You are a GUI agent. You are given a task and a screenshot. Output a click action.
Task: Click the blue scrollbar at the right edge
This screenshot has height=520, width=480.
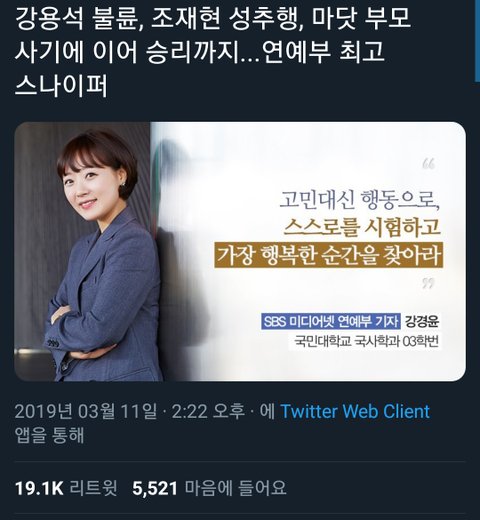(477, 40)
